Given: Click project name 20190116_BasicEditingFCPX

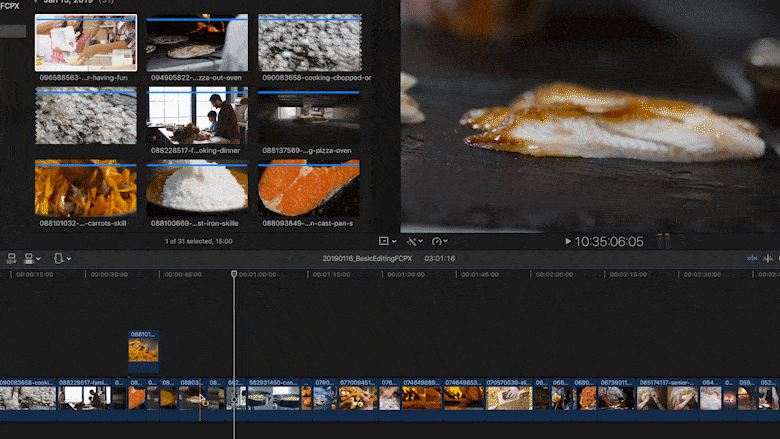Looking at the screenshot, I should (367, 259).
